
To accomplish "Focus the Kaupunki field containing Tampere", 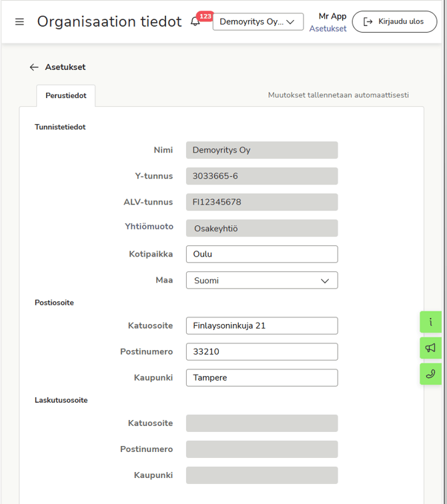I will pyautogui.click(x=262, y=377).
